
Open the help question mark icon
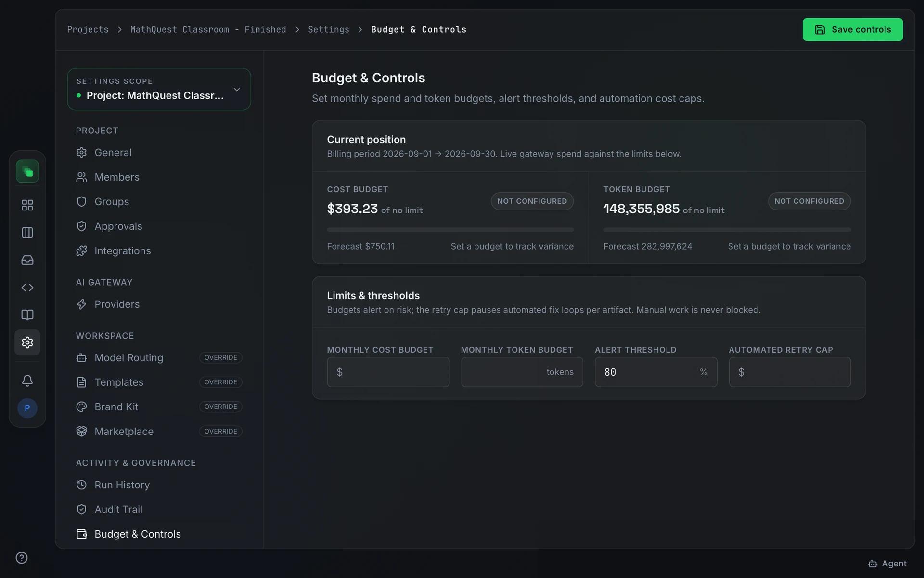tap(22, 558)
